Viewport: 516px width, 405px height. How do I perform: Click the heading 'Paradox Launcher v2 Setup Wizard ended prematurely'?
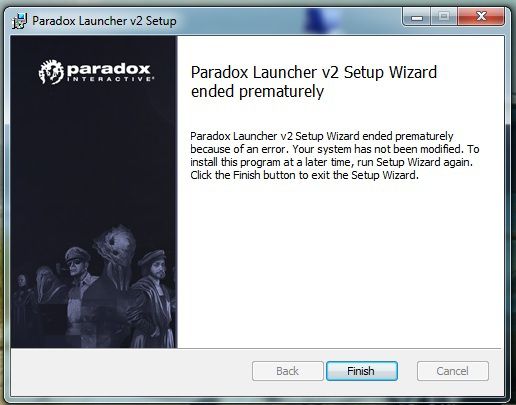tap(313, 82)
